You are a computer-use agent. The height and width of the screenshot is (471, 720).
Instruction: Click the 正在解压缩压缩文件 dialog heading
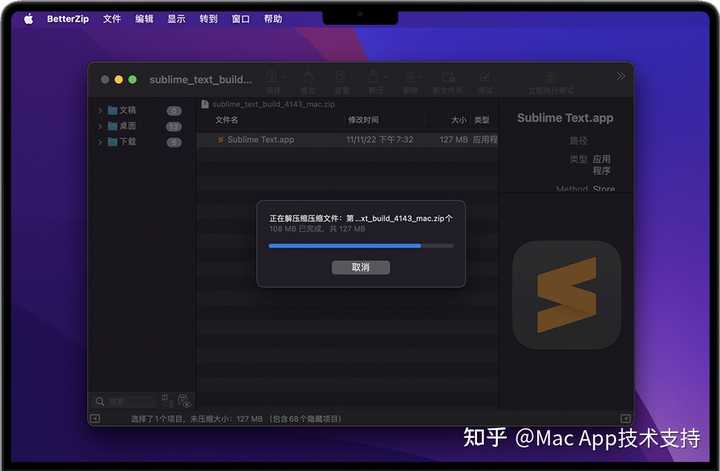tap(361, 219)
